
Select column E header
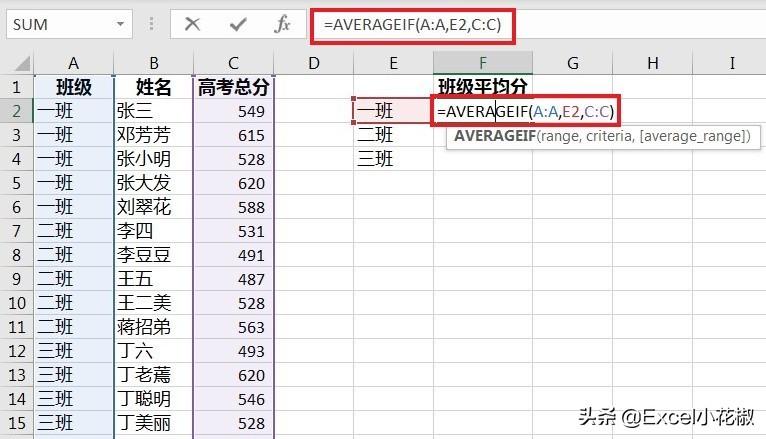coord(393,63)
